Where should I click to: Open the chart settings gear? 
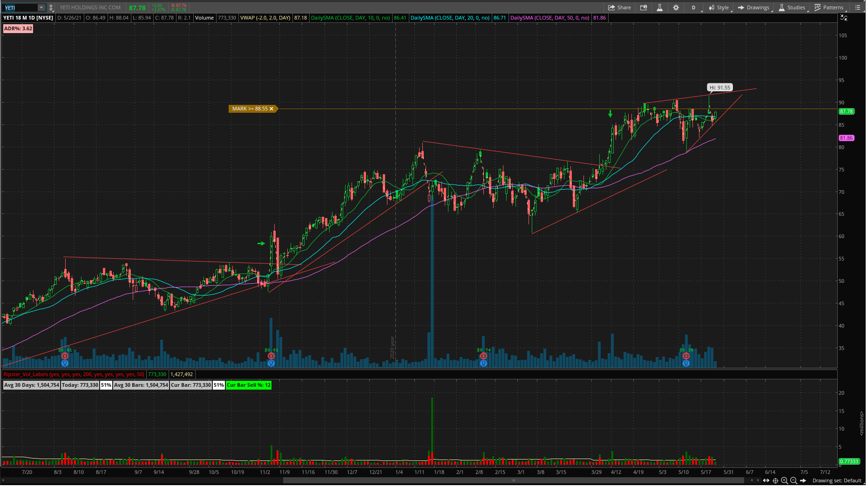[676, 7]
